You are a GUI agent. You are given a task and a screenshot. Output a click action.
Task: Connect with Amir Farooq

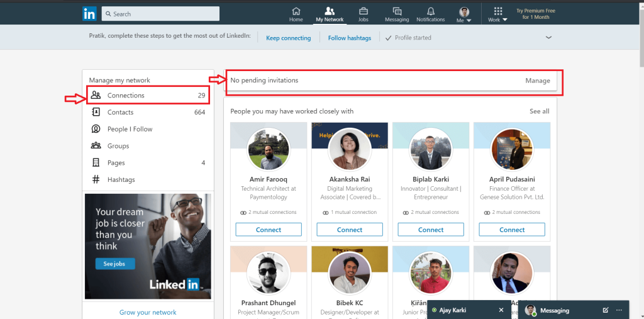269,230
